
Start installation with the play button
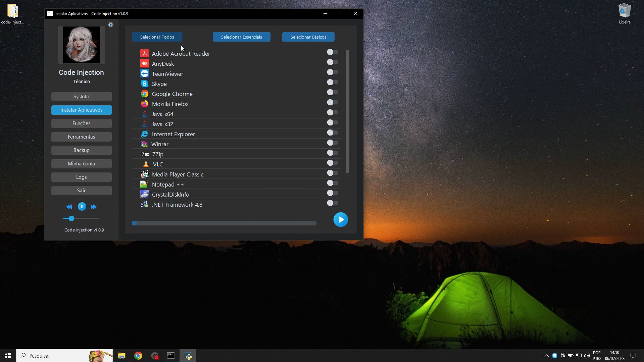point(341,220)
